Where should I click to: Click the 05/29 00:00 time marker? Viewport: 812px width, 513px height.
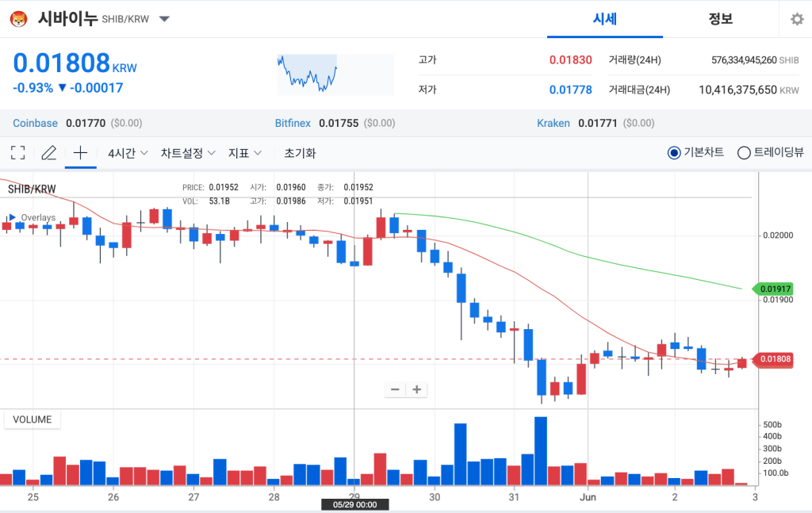click(x=354, y=505)
